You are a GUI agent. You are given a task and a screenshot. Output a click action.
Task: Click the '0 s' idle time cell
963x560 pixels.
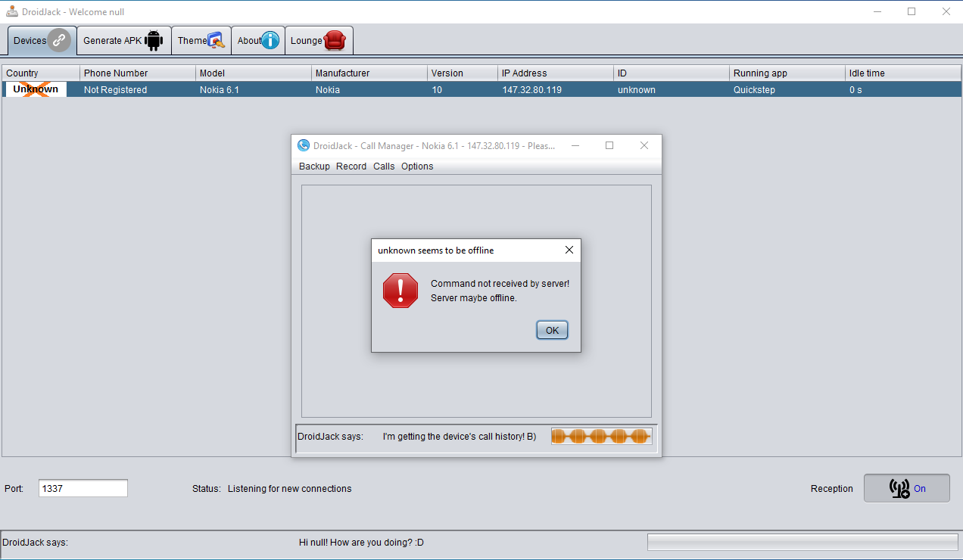tap(903, 89)
